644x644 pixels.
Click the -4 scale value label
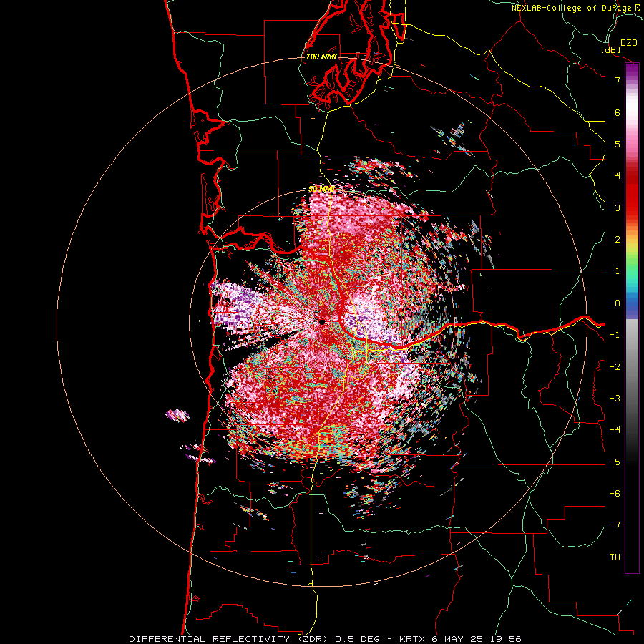pos(615,430)
